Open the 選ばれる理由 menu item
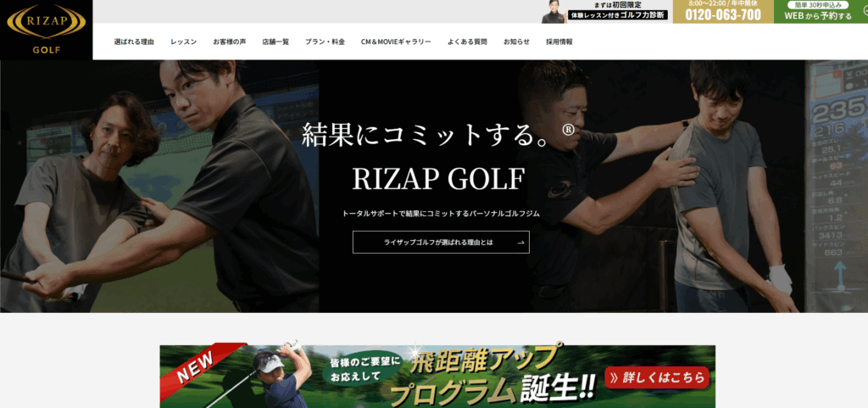The width and height of the screenshot is (868, 408). click(134, 42)
